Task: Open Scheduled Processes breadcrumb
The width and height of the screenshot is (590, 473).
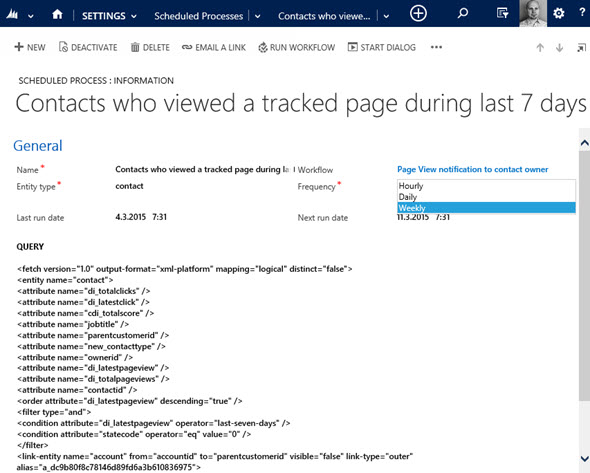Action: [x=198, y=16]
